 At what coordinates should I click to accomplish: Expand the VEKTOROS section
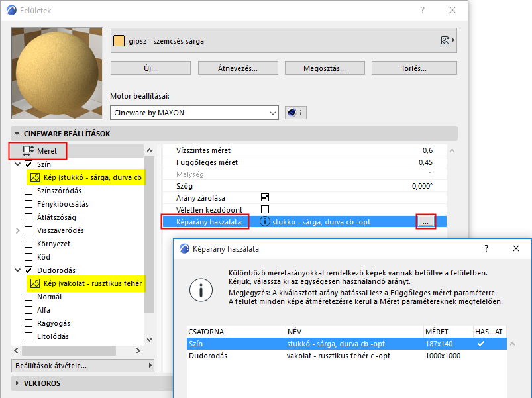(x=17, y=383)
